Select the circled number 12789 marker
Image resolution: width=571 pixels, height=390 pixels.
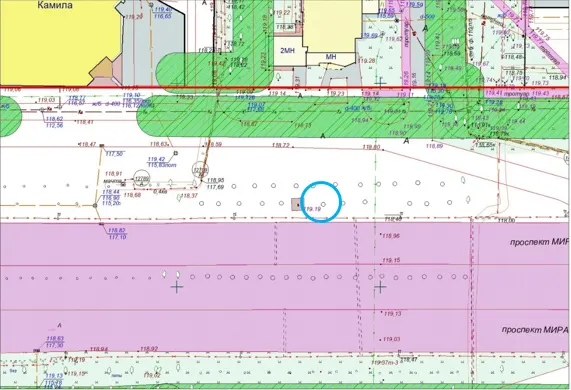click(142, 178)
